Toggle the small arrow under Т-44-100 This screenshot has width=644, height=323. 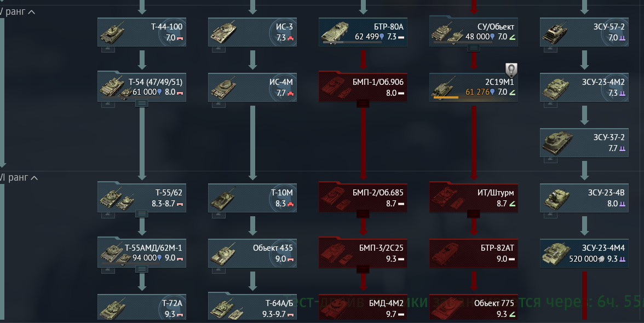(108, 49)
